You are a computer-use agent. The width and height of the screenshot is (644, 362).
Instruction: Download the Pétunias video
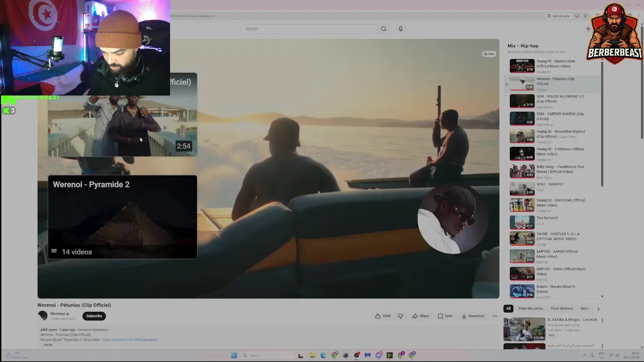click(x=473, y=316)
